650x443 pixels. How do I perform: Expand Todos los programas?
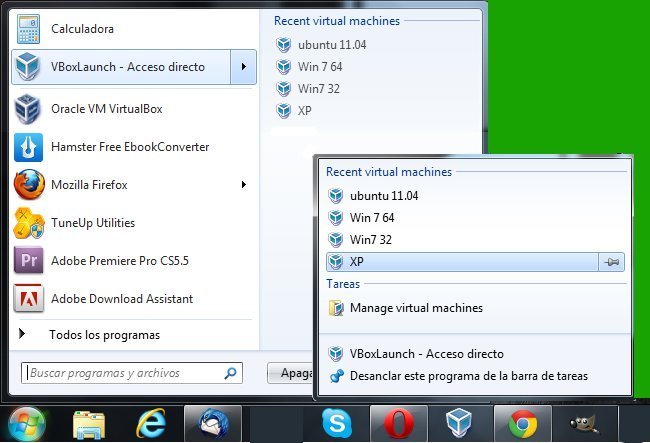(134, 335)
